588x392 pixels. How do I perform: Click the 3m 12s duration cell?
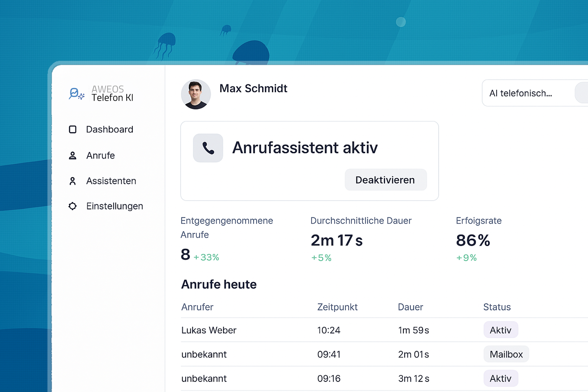[414, 379]
